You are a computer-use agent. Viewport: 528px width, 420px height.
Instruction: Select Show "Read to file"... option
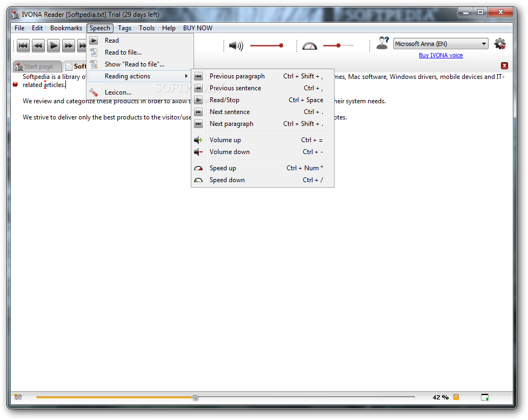[x=140, y=64]
